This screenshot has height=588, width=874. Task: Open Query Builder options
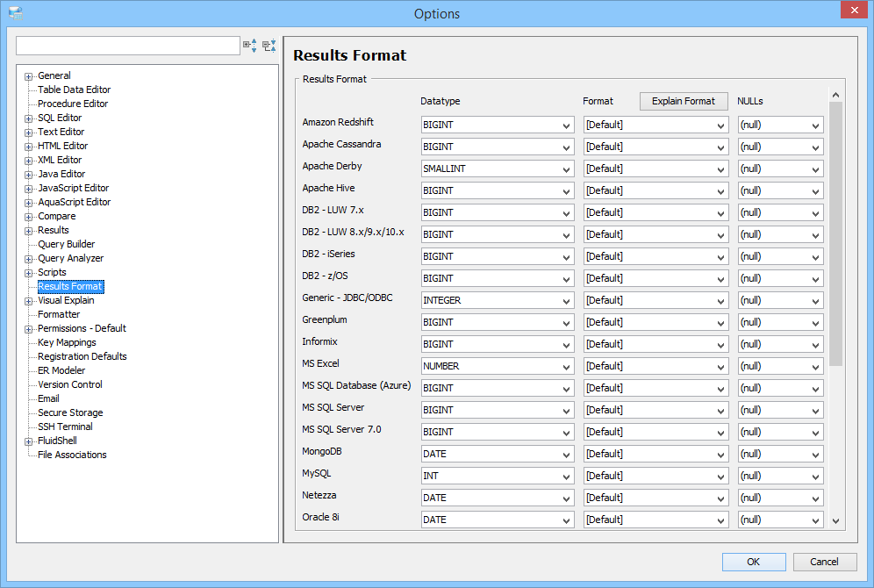pyautogui.click(x=67, y=244)
